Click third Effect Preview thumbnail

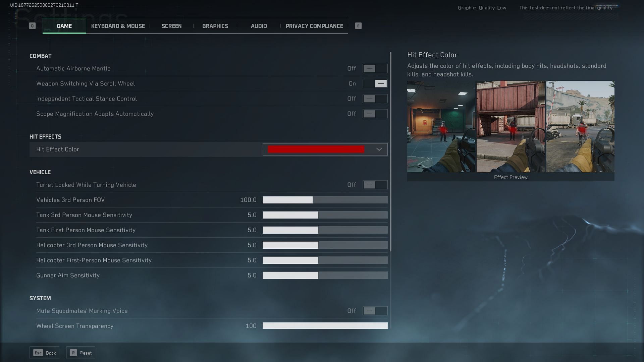coord(580,126)
